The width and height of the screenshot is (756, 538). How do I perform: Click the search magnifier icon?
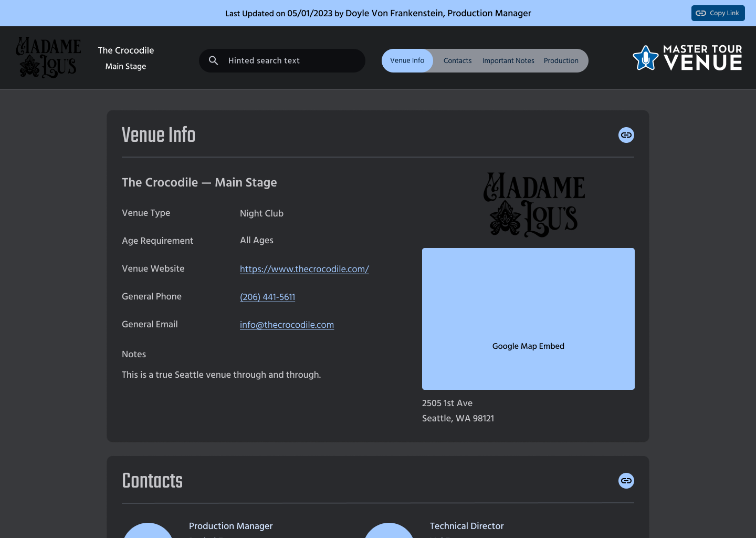214,60
